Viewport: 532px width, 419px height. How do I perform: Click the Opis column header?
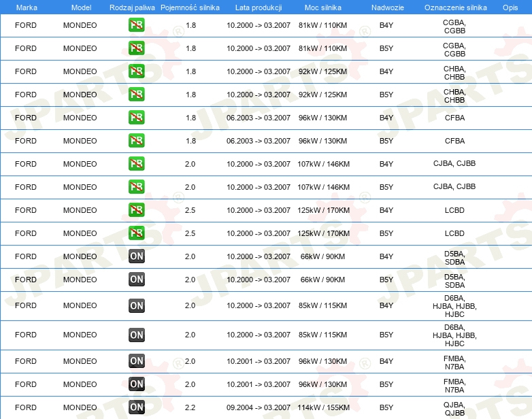(510, 7)
